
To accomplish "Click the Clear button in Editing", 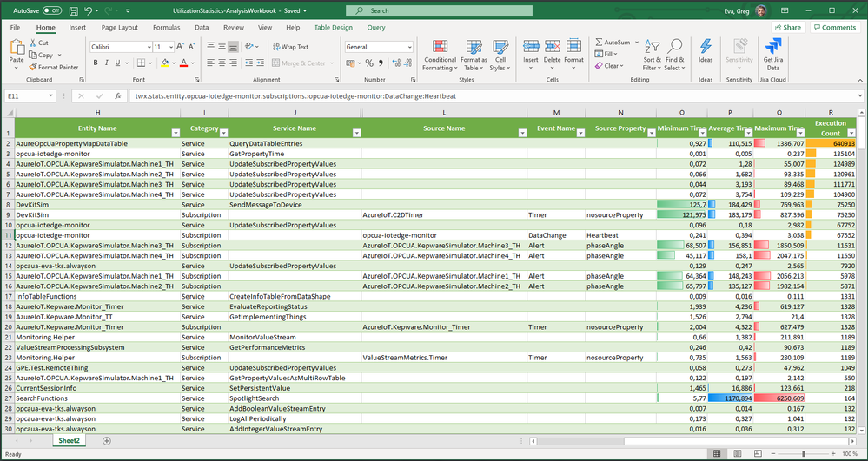I will coord(609,65).
